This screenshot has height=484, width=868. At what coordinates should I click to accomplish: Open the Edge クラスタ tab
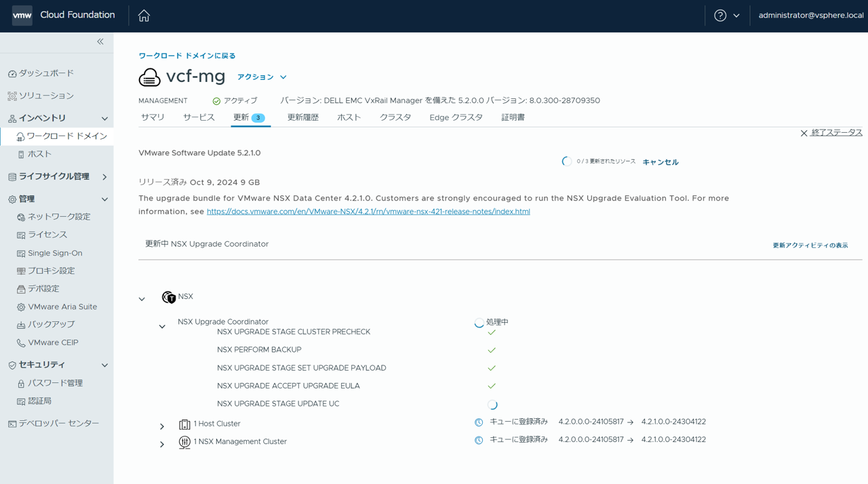coord(456,117)
